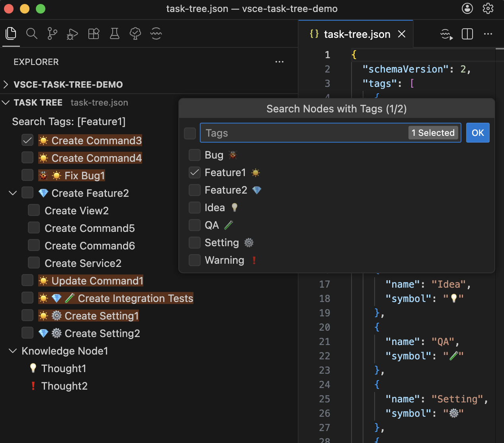
Task: Toggle the select-all checkbox beside Tags input
Action: point(190,133)
